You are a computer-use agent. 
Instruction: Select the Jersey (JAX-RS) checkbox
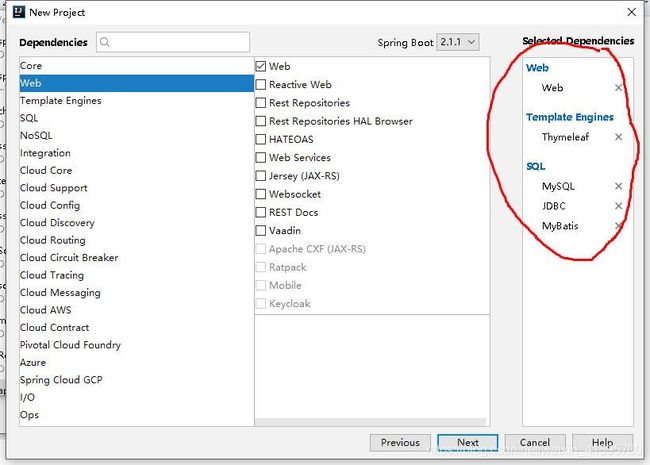(x=261, y=176)
